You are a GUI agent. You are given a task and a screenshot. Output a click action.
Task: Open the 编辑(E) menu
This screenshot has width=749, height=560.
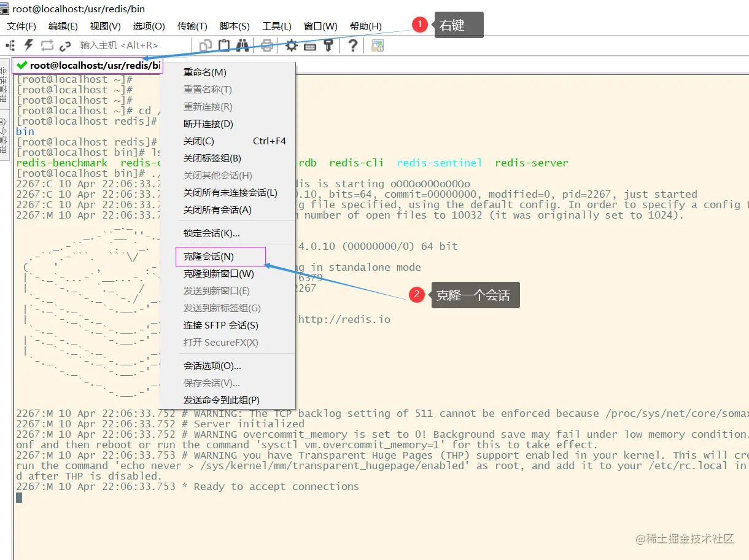(63, 26)
